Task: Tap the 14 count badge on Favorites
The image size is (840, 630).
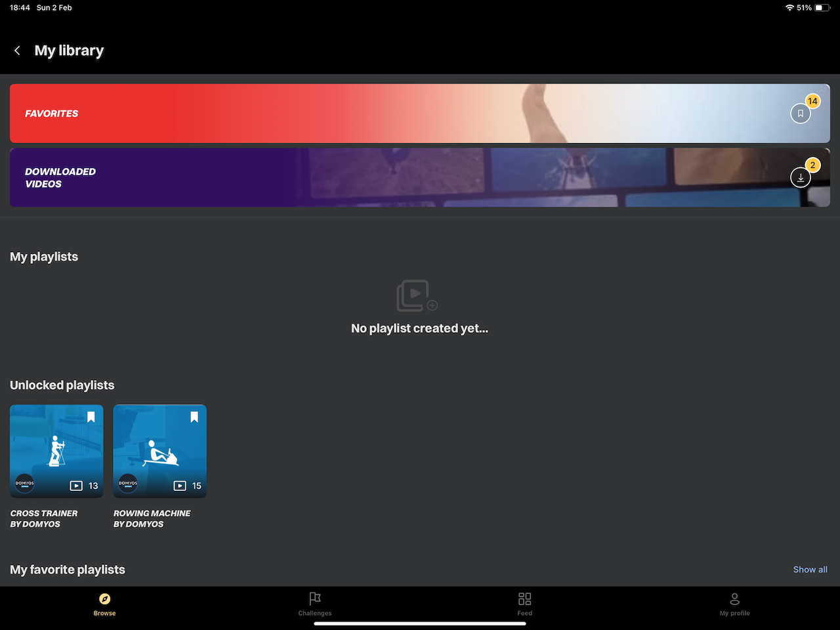Action: coord(812,101)
